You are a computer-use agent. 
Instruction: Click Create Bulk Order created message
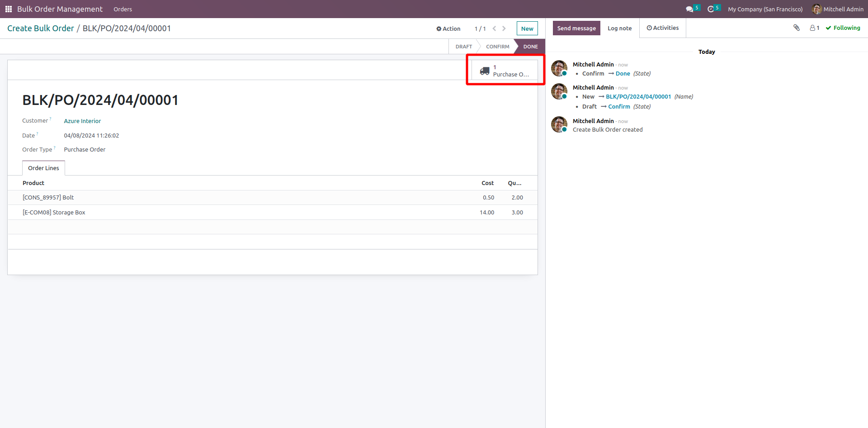608,130
